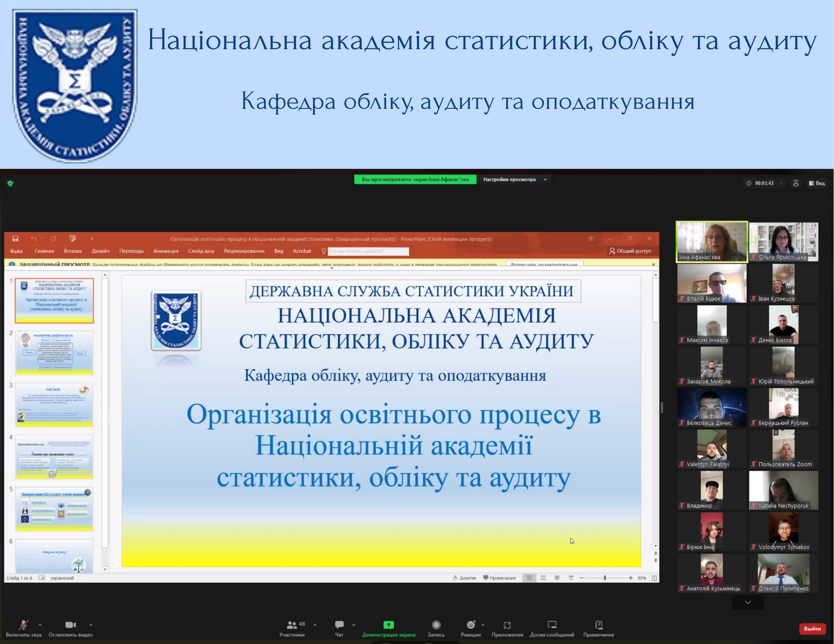Click the Record circle icon
This screenshot has height=644, width=834.
(x=436, y=625)
